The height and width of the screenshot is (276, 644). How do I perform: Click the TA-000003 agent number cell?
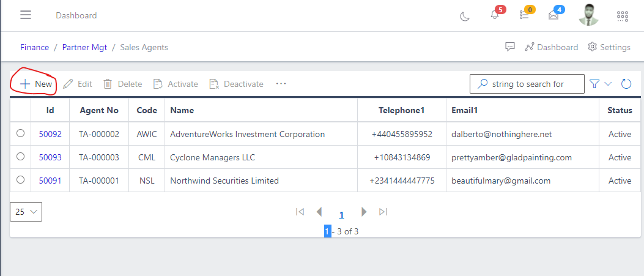(99, 157)
